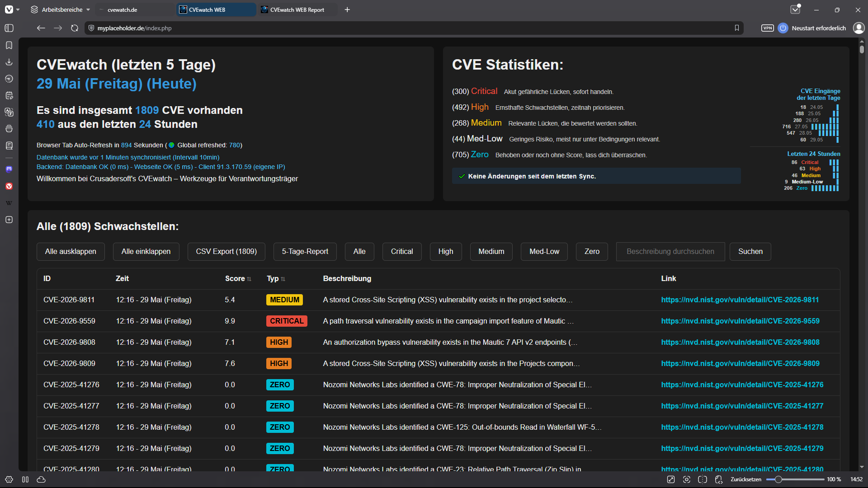Reset zoom with Zurücksetzen
Viewport: 868px width, 488px height.
[746, 479]
